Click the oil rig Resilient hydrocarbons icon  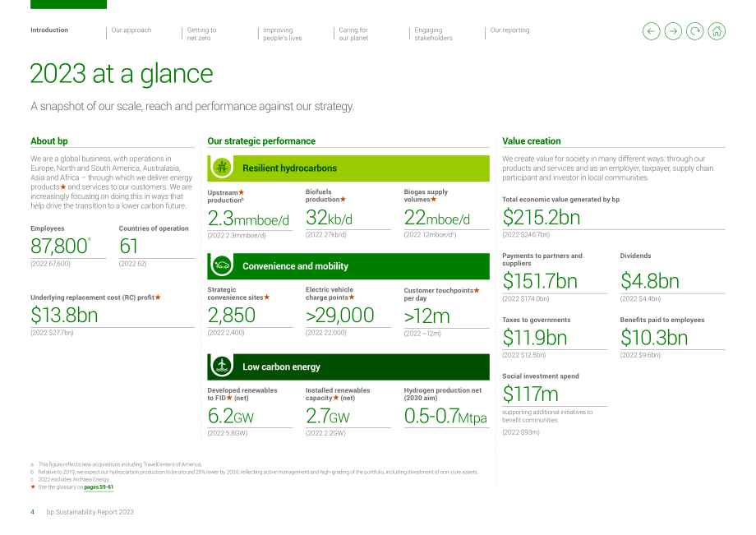[x=222, y=168]
